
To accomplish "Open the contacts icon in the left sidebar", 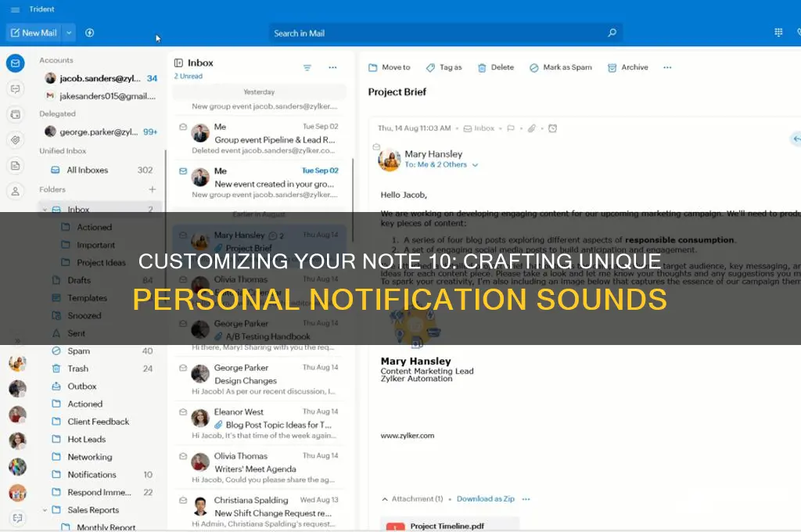I will click(x=16, y=192).
